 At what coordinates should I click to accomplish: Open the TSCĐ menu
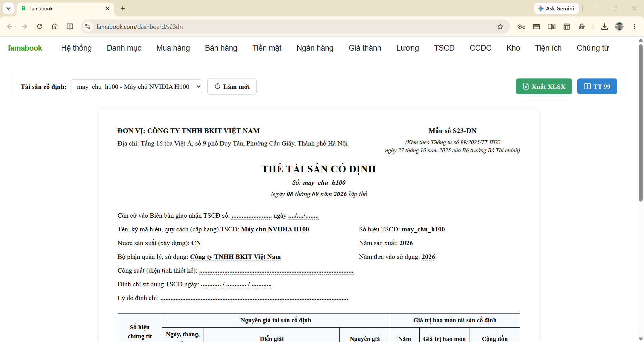[444, 48]
